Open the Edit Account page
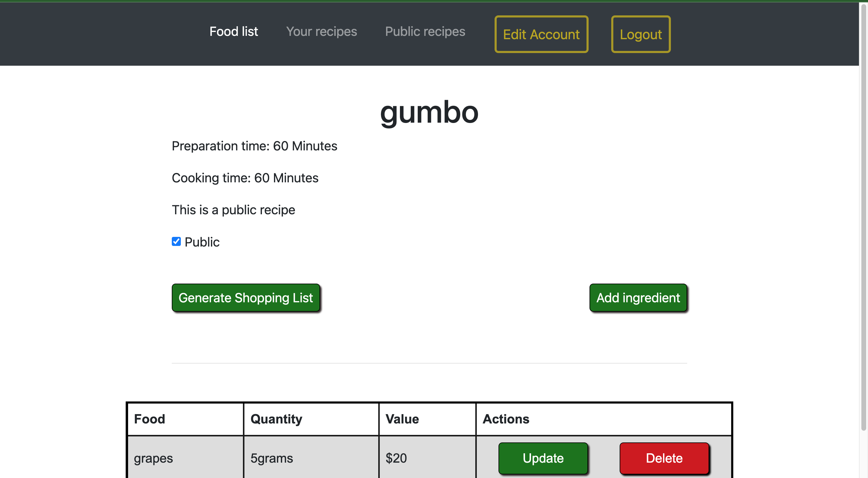The width and height of the screenshot is (868, 478). point(541,34)
